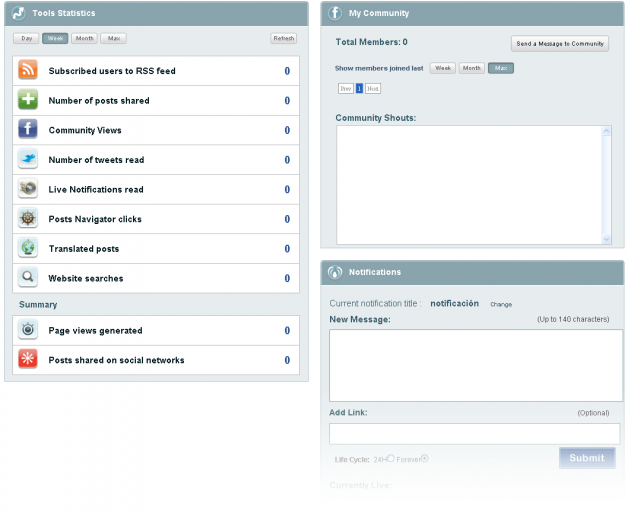628x512 pixels.
Task: Click scroll down arrow in Community Shouts
Action: [x=606, y=239]
